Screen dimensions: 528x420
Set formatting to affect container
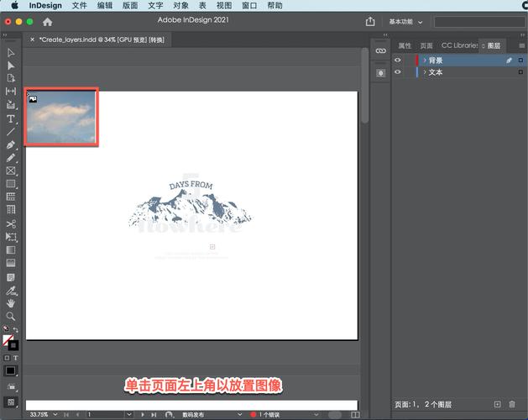(7, 358)
